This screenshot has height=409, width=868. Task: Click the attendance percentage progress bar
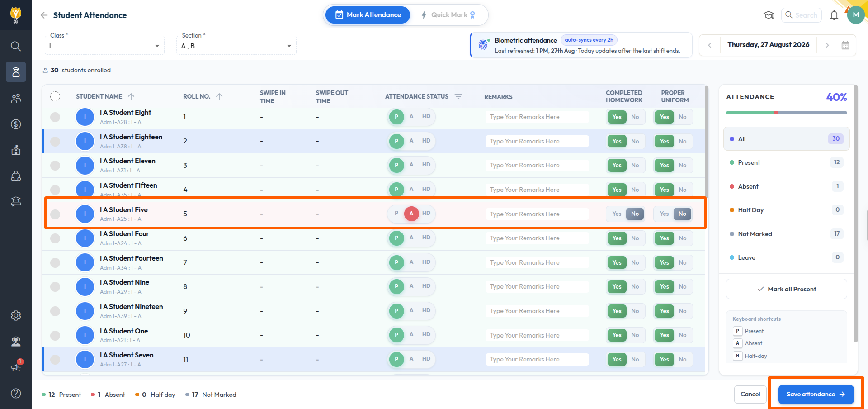(787, 113)
